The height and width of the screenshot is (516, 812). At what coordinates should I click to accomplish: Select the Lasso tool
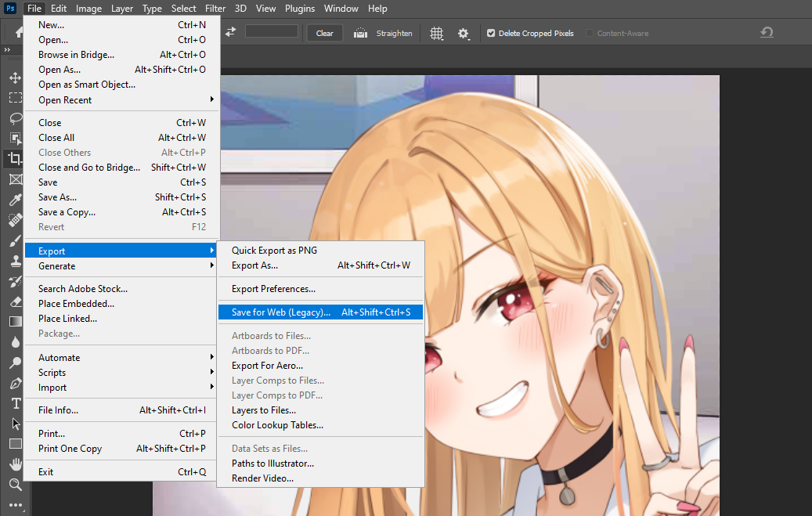coord(15,118)
